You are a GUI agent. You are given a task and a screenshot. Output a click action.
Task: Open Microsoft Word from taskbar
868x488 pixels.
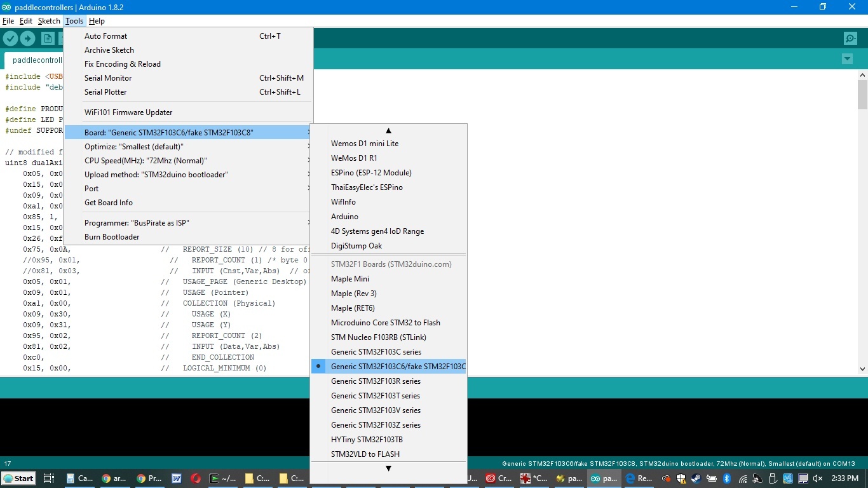(176, 478)
